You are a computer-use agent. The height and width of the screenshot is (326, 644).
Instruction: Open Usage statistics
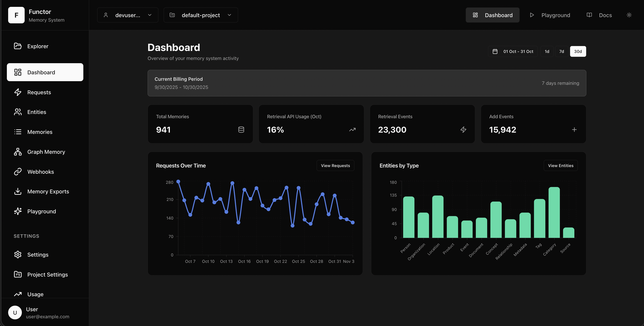(x=35, y=294)
